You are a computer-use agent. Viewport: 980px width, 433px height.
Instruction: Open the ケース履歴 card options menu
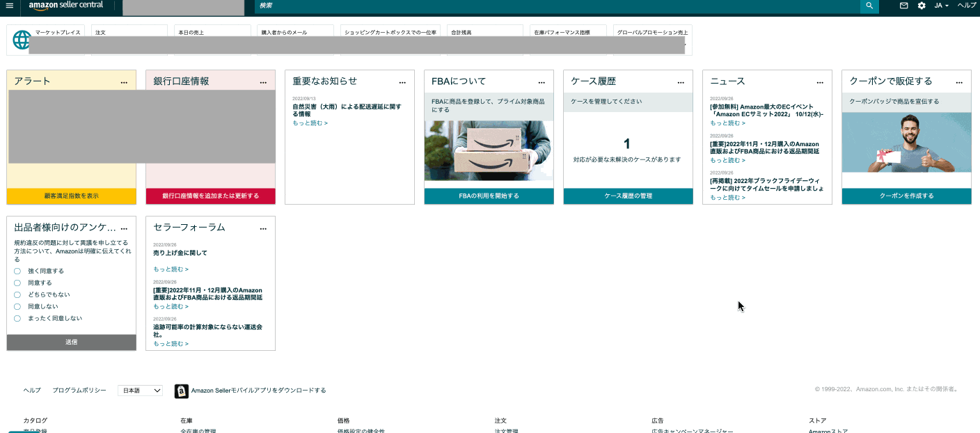(x=681, y=81)
